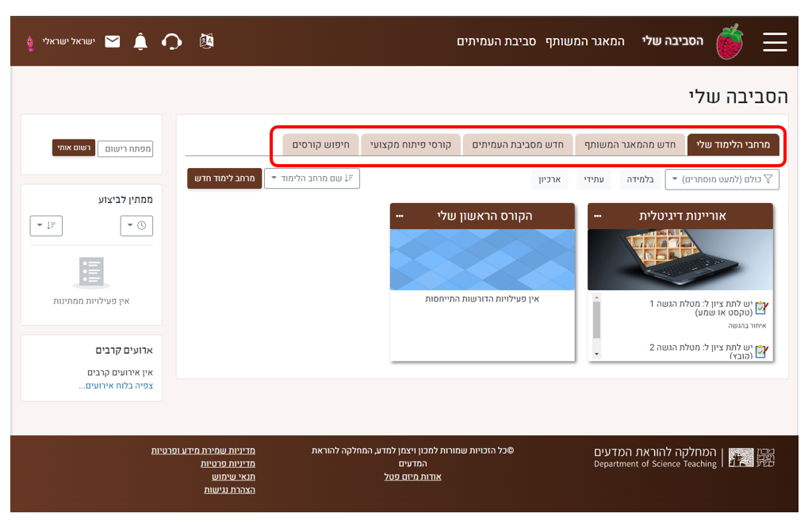Expand the clock filter dropdown in ממתין לביצוע
The height and width of the screenshot is (525, 812).
[136, 226]
